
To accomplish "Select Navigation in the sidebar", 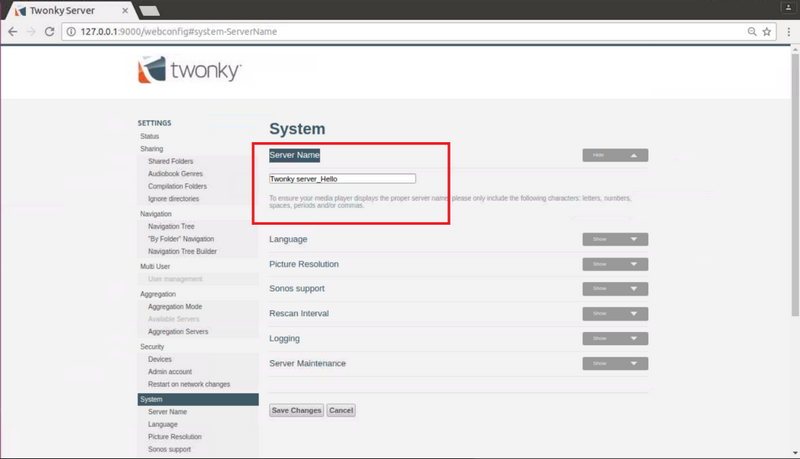I will (156, 214).
